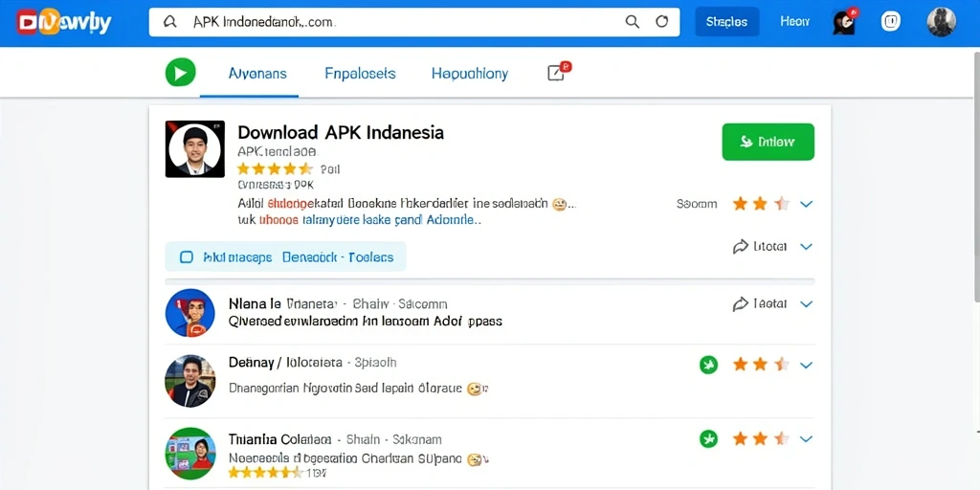Switch to the Fnpalosets tab
The image size is (980, 490).
tap(360, 74)
